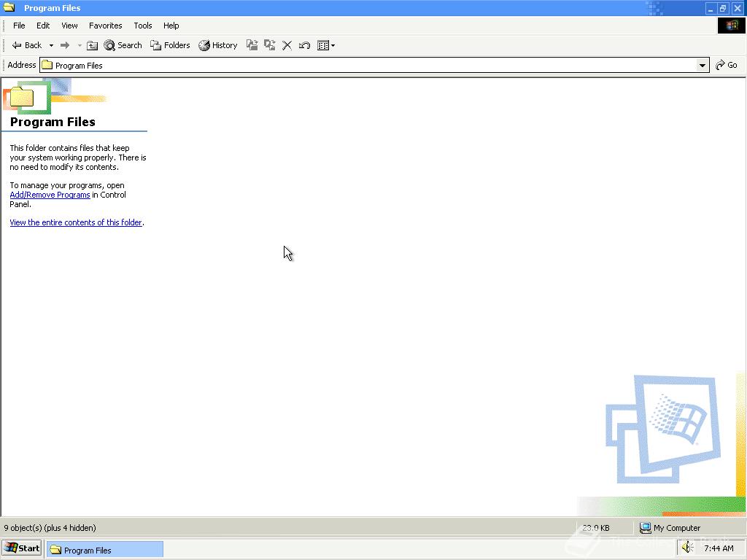Click the 23.0 KB status entry
This screenshot has height=560, width=747.
595,528
